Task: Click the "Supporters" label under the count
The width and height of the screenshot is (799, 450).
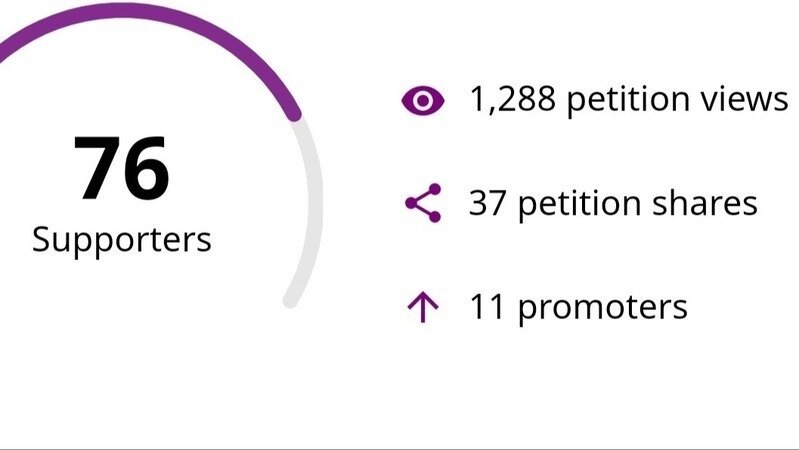Action: pos(122,239)
